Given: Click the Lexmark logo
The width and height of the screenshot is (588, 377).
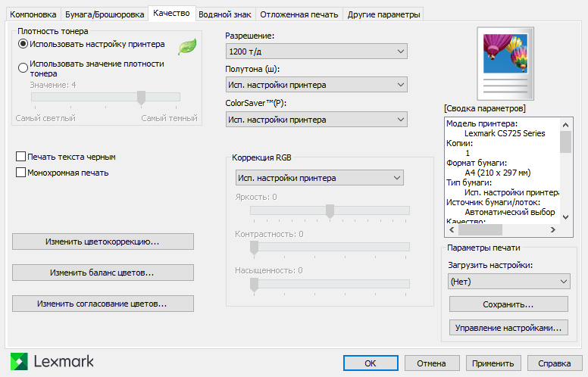Looking at the screenshot, I should tap(52, 361).
